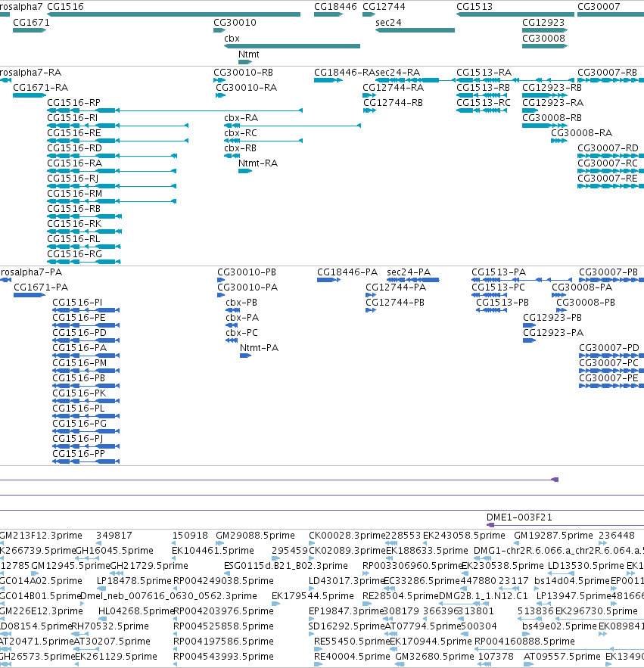Select transcript Ntmt-RA
644x668 pixels.
[x=258, y=163]
